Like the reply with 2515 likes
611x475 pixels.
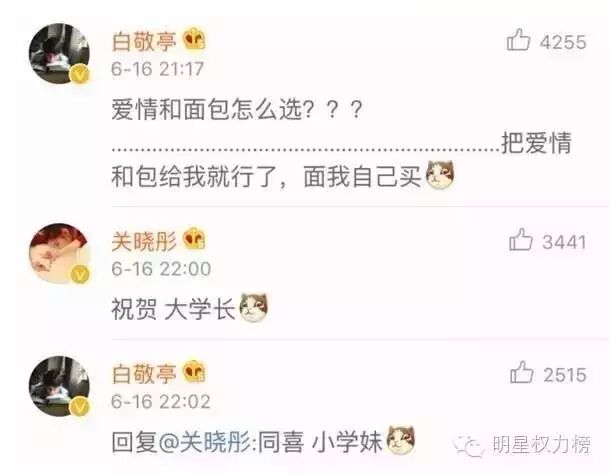pyautogui.click(x=521, y=373)
